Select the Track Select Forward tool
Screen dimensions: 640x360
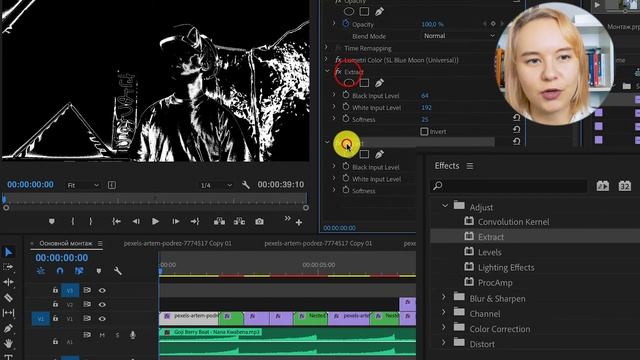point(8,267)
